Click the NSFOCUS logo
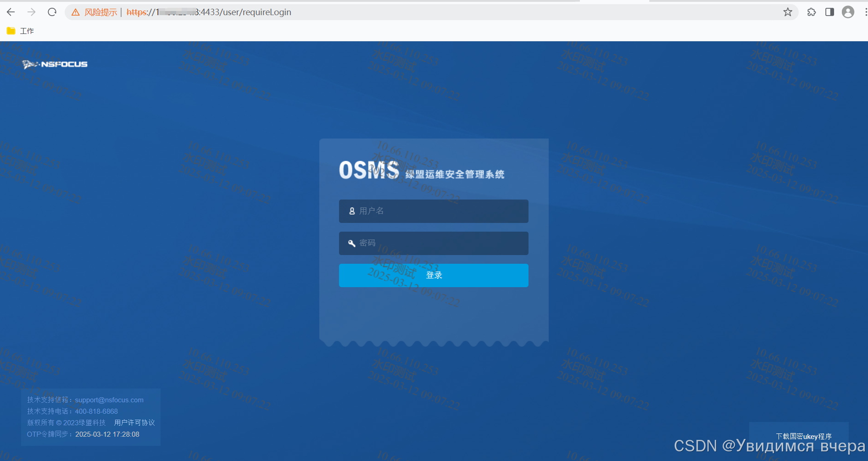Viewport: 868px width, 461px height. pyautogui.click(x=55, y=64)
